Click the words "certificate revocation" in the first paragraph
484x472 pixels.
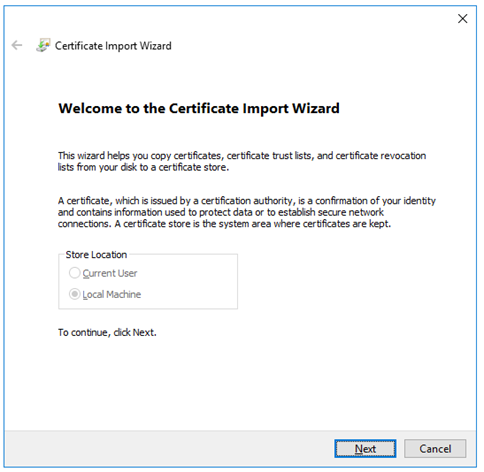point(381,156)
